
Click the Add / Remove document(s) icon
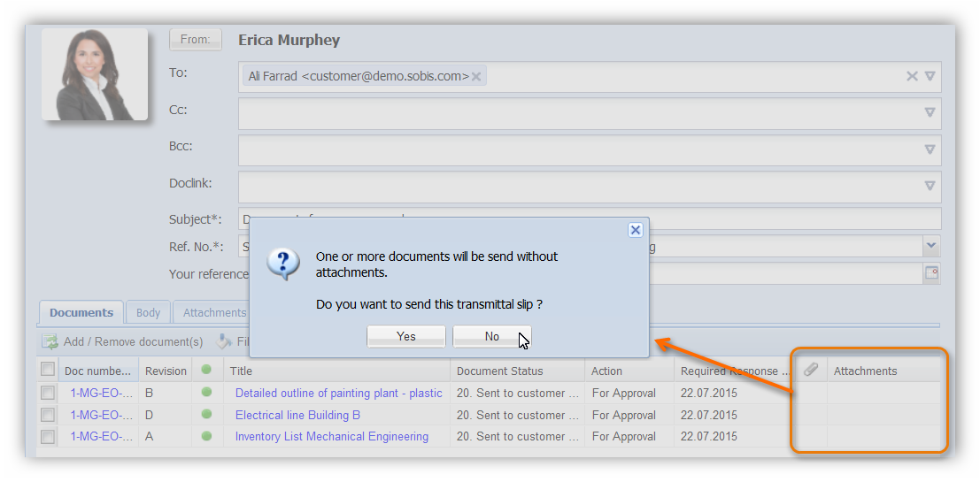click(x=50, y=341)
